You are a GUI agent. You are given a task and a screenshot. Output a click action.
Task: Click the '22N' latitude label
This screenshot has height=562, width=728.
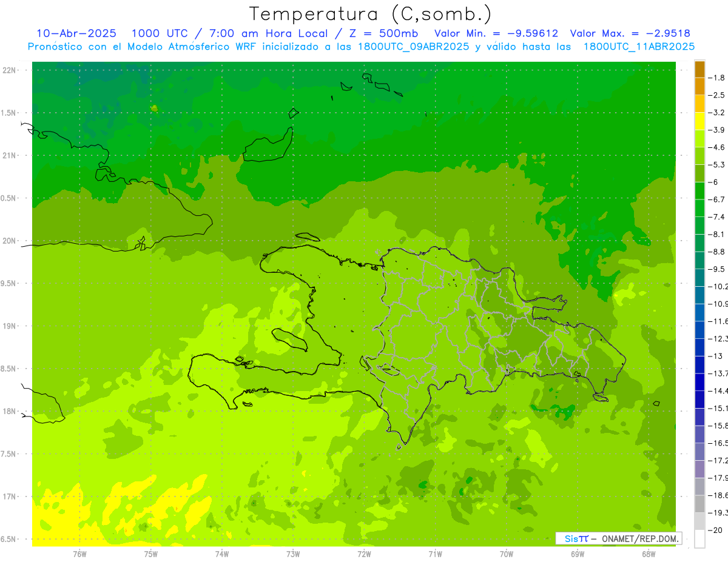[8, 70]
